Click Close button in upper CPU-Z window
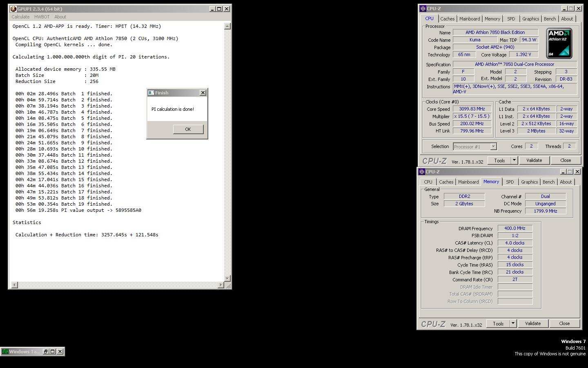 (566, 160)
